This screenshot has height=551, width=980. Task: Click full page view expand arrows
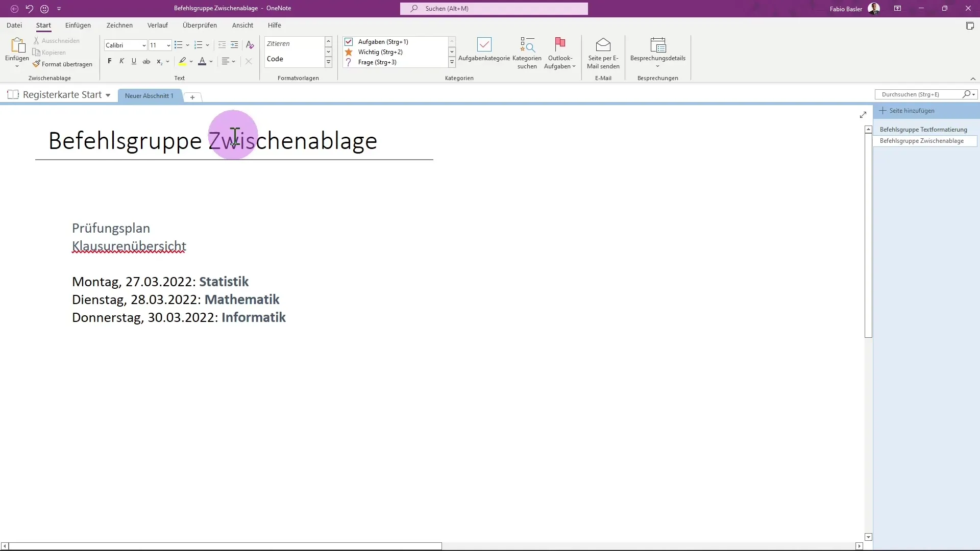coord(863,115)
